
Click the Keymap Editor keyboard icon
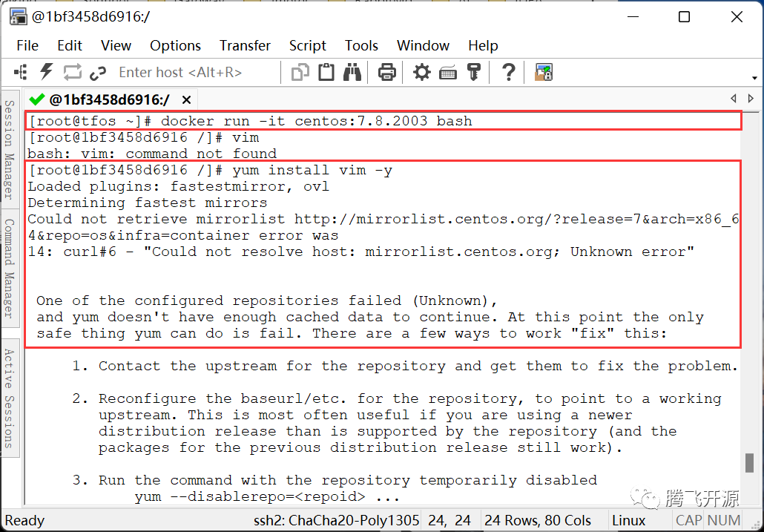point(448,73)
